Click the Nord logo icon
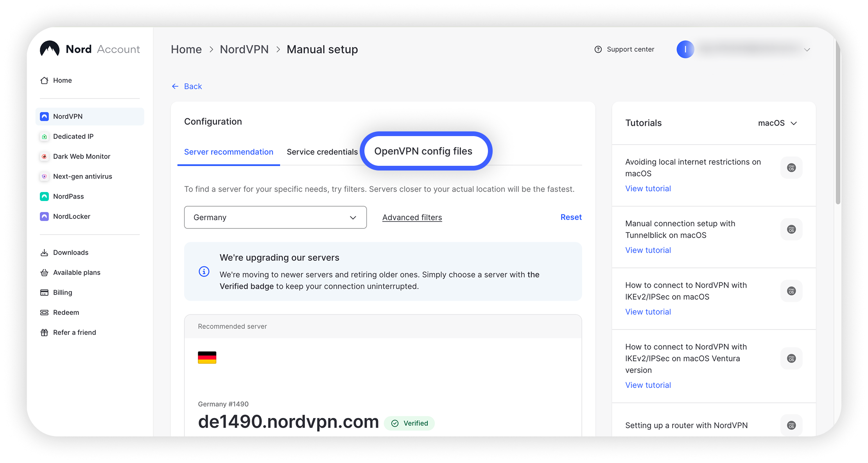This screenshot has height=463, width=868. [x=50, y=49]
